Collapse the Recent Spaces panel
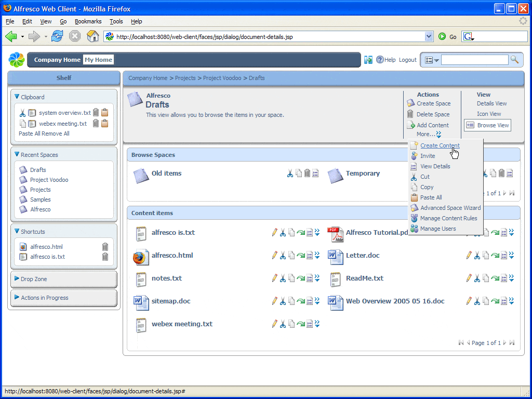The image size is (532, 399). [x=17, y=154]
